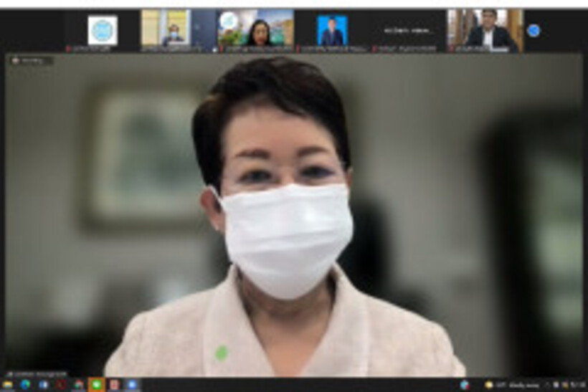Click the muted microphone icon on first thumbnail
The width and height of the screenshot is (588, 392).
(69, 49)
